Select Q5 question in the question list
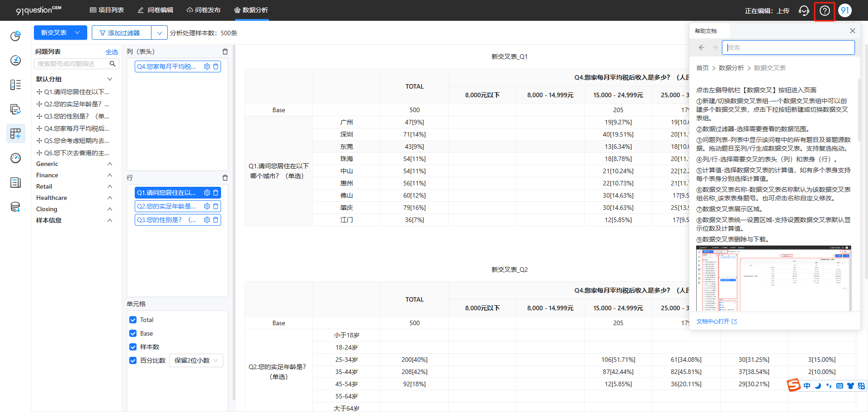Image resolution: width=868 pixels, height=412 pixels. [73, 141]
